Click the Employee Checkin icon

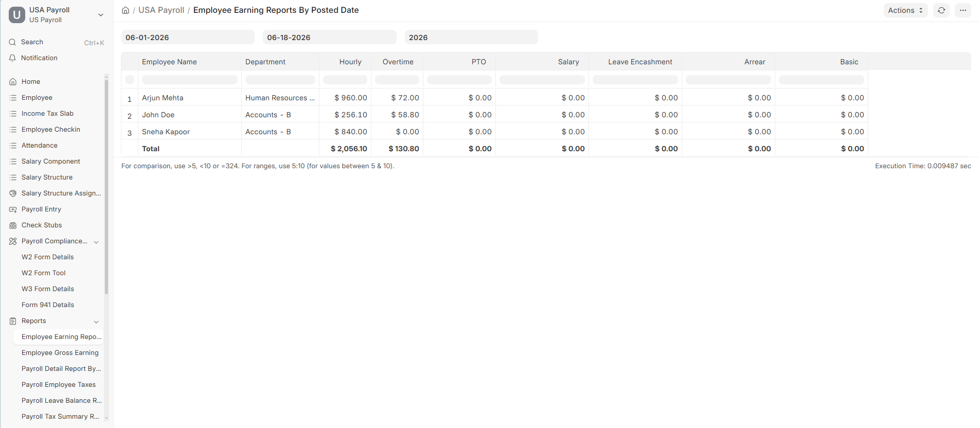[13, 130]
